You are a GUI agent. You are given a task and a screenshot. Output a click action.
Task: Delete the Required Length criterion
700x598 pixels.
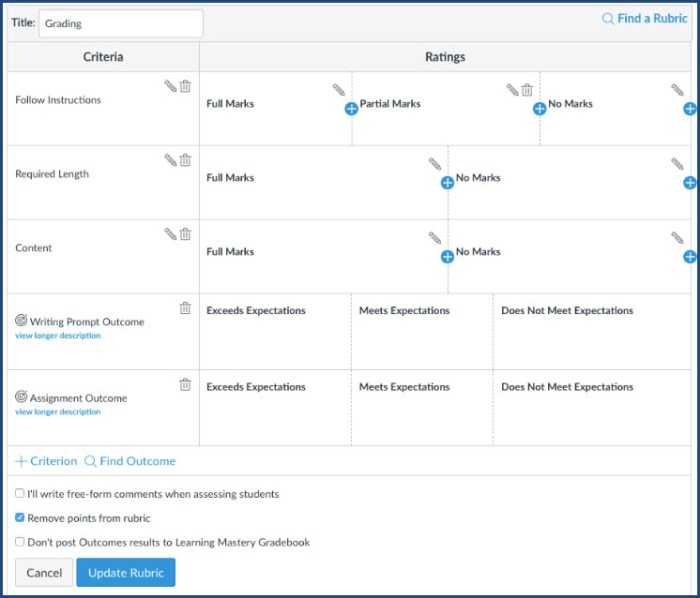click(x=185, y=160)
